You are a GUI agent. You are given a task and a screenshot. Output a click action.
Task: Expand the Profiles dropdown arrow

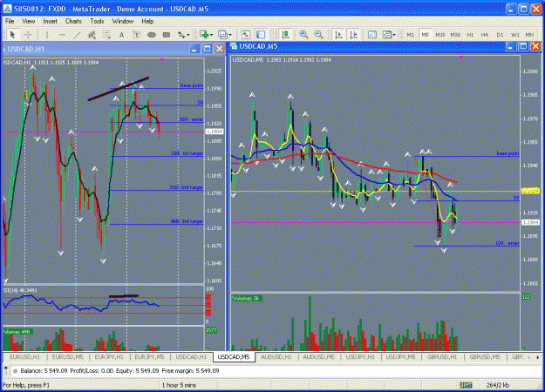(229, 35)
